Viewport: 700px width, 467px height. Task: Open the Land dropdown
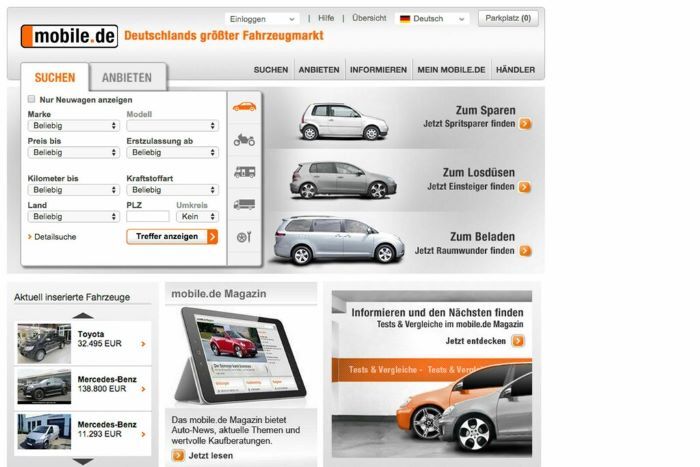[74, 217]
